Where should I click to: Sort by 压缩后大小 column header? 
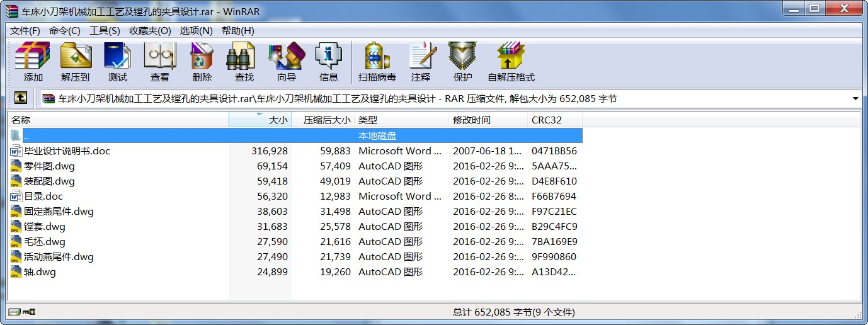[323, 120]
